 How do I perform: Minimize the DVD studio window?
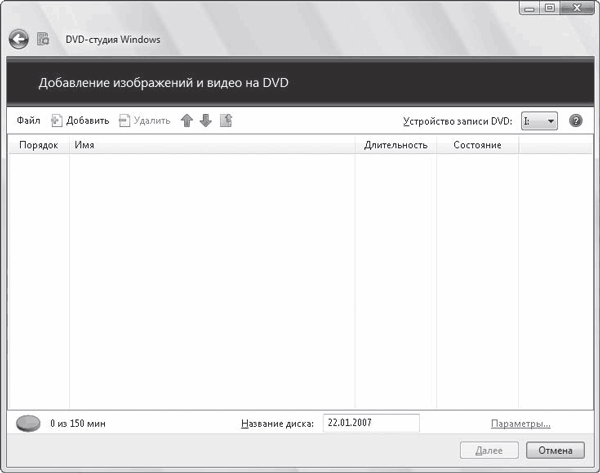[x=529, y=8]
